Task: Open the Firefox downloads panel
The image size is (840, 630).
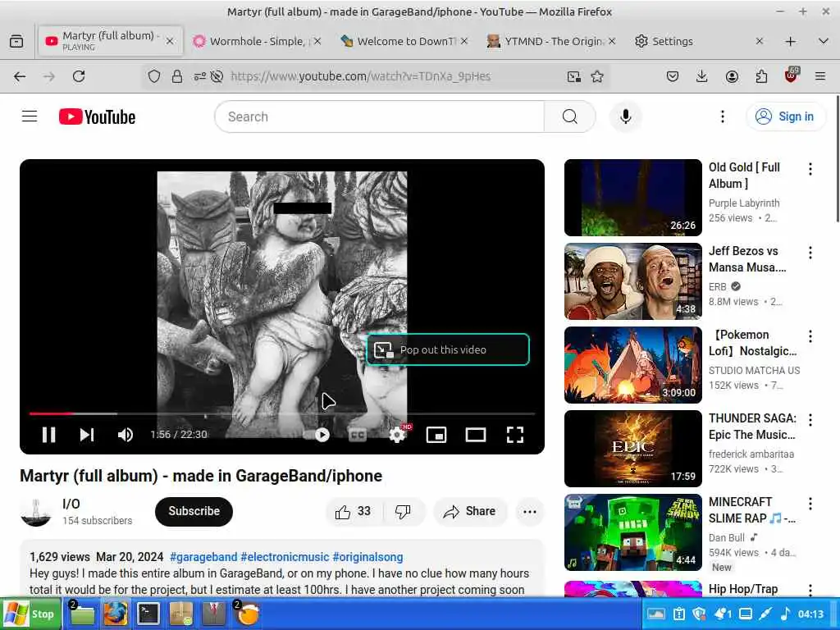Action: (701, 76)
